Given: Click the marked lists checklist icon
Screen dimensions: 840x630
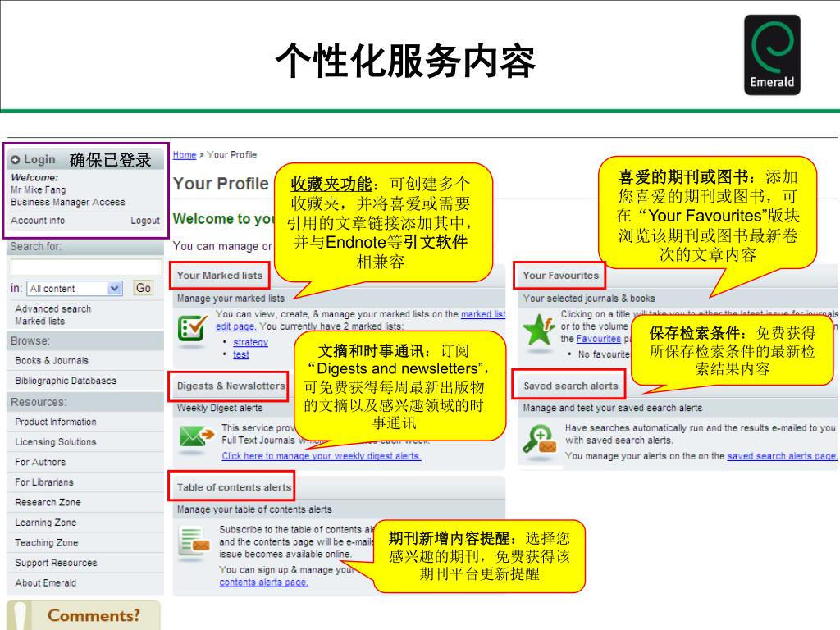Looking at the screenshot, I should (x=193, y=328).
